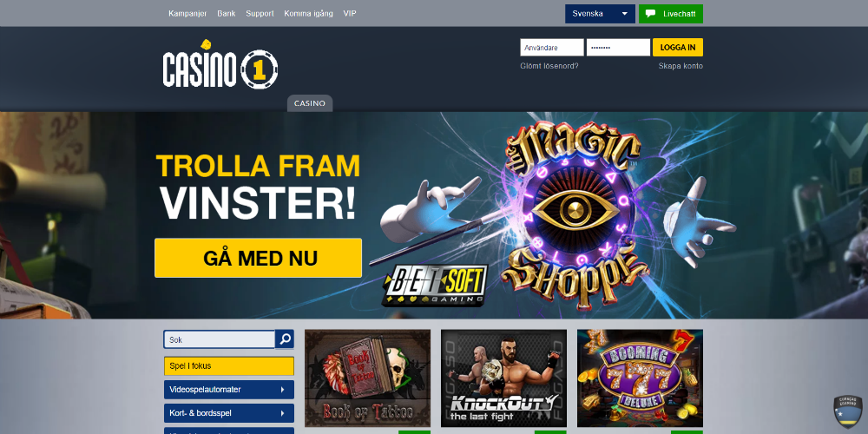Open the Knockout the last fight thumbnail

503,378
